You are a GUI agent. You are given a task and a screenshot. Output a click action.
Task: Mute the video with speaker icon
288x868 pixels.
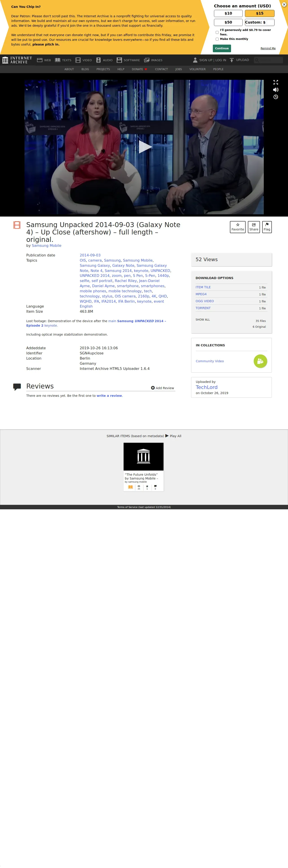[275, 90]
